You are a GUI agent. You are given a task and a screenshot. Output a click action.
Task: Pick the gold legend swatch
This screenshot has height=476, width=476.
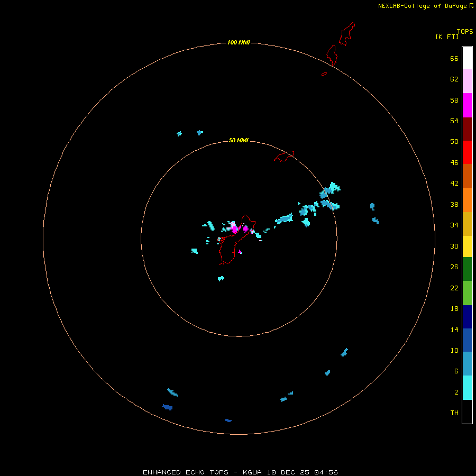tap(467, 224)
